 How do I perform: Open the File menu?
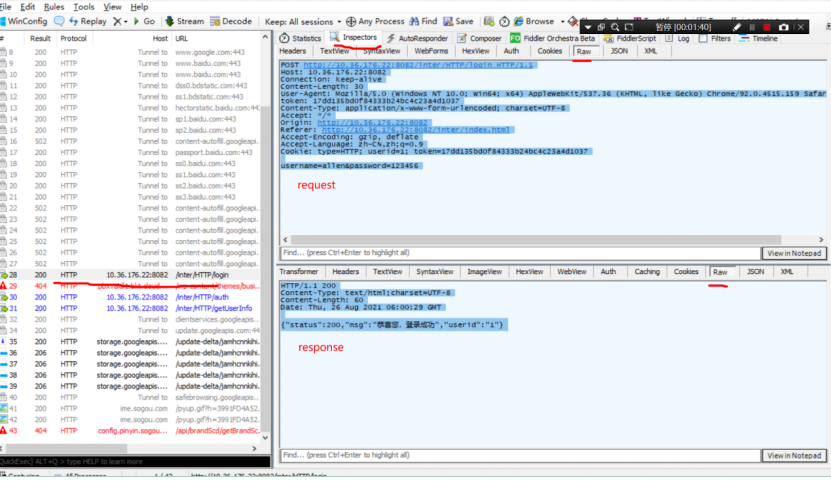[6, 7]
